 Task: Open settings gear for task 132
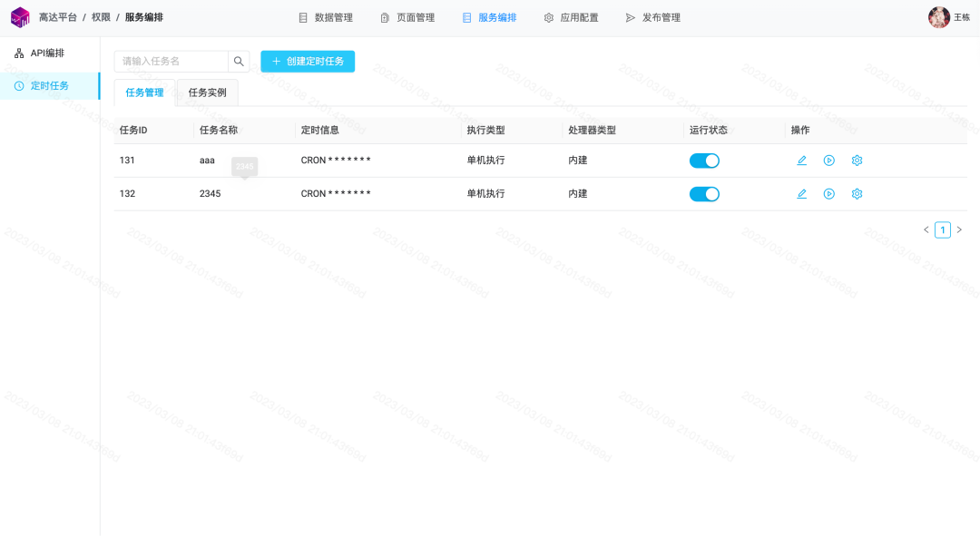click(857, 194)
